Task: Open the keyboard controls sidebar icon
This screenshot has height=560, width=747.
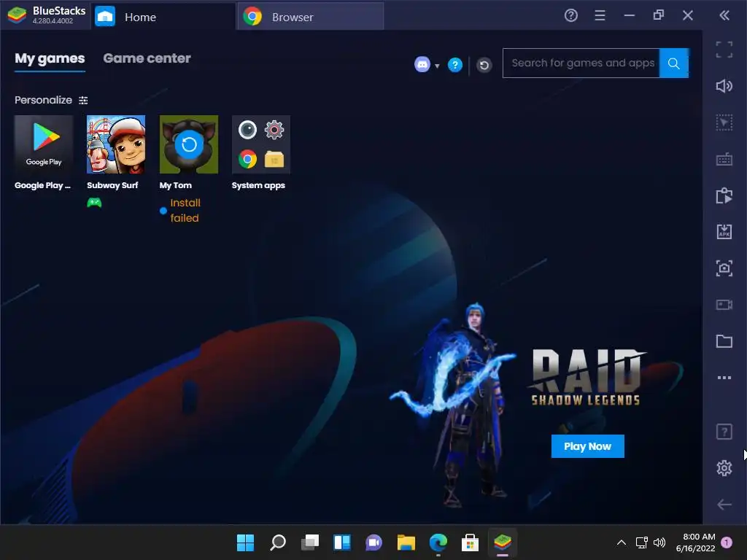Action: (724, 159)
